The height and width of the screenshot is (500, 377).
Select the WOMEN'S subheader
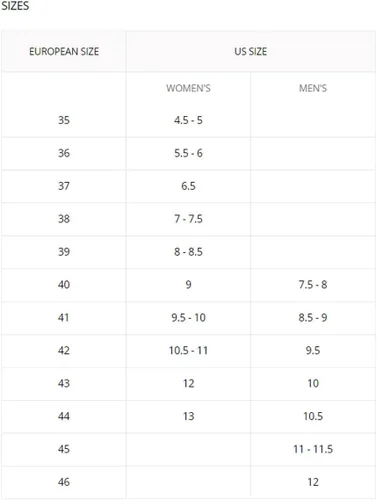click(x=188, y=88)
